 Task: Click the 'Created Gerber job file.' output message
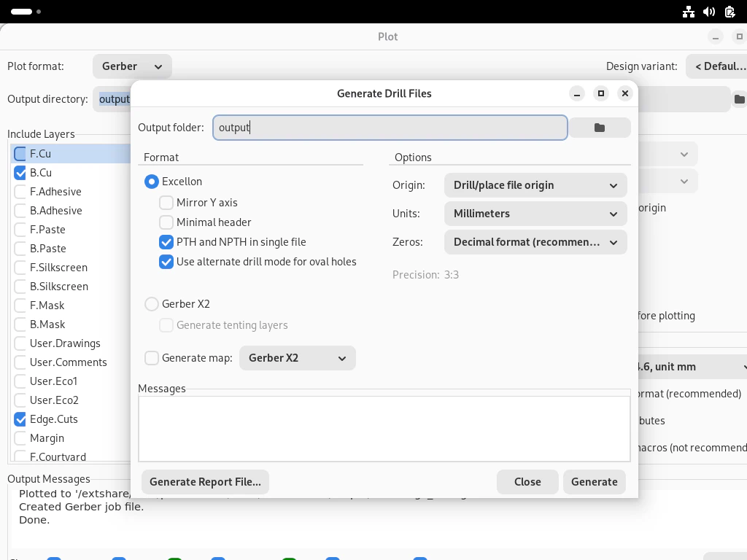click(x=82, y=507)
